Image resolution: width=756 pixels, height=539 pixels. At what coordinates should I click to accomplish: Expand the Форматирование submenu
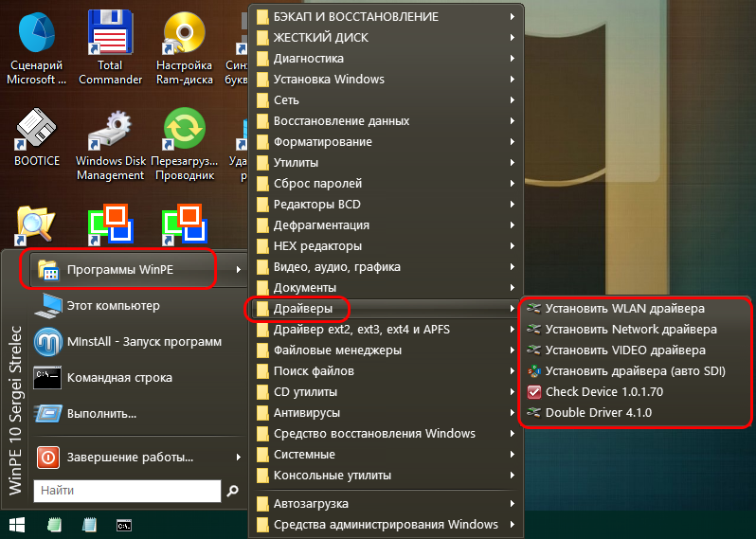[x=386, y=142]
